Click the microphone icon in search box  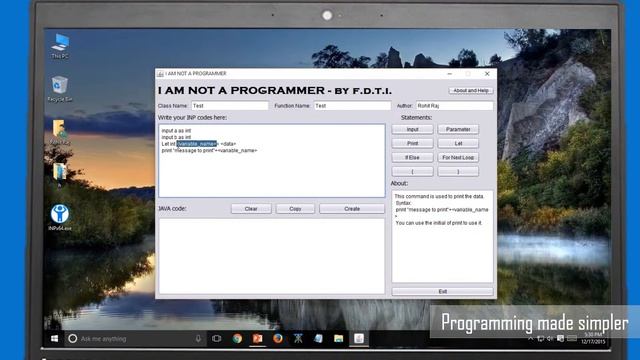pyautogui.click(x=198, y=338)
